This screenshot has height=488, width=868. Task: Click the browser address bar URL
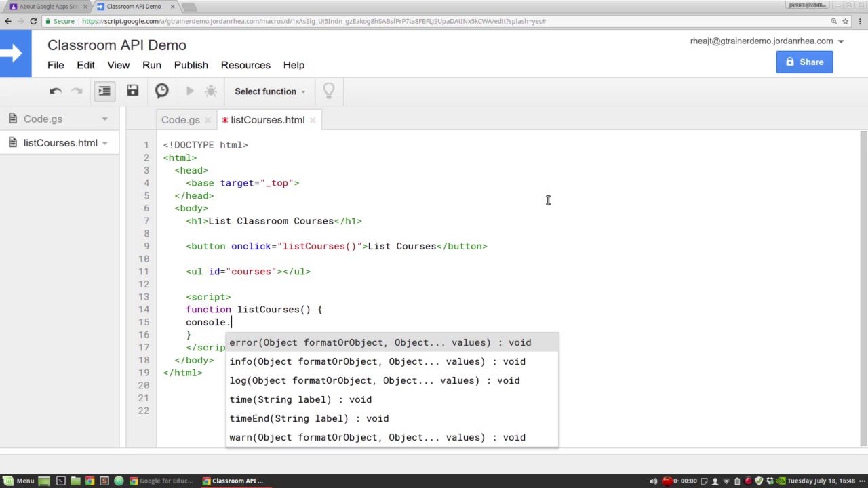(314, 21)
